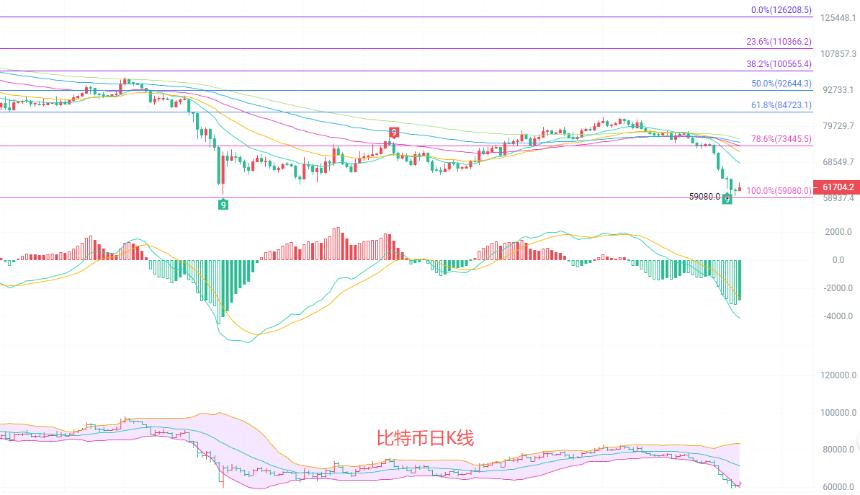The height and width of the screenshot is (495, 860).
Task: Click the 2000.0 MACD axis value
Action: (838, 232)
